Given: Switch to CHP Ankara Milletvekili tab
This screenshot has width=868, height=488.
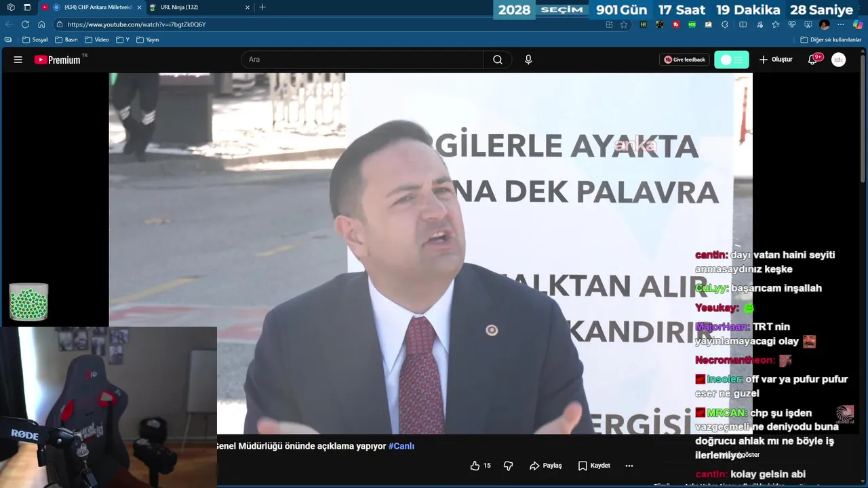Looking at the screenshot, I should 92,7.
